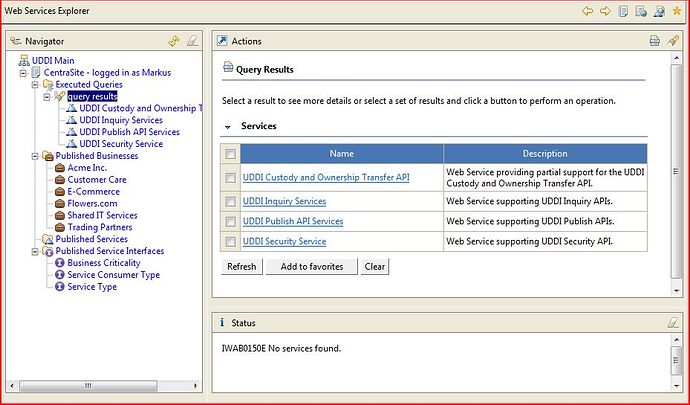Collapse the Published Businesses node
The width and height of the screenshot is (690, 405).
[35, 156]
